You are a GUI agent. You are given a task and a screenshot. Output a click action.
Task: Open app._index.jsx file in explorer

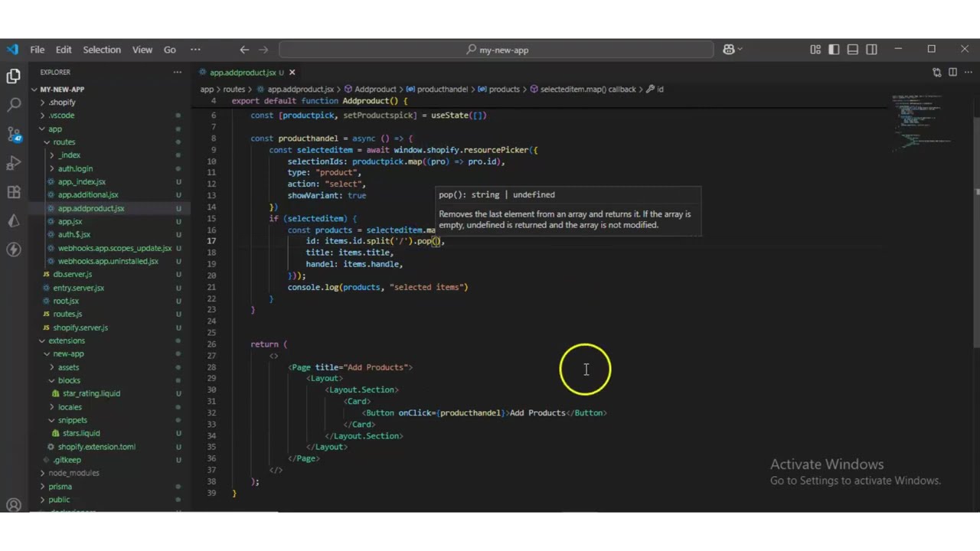(81, 181)
